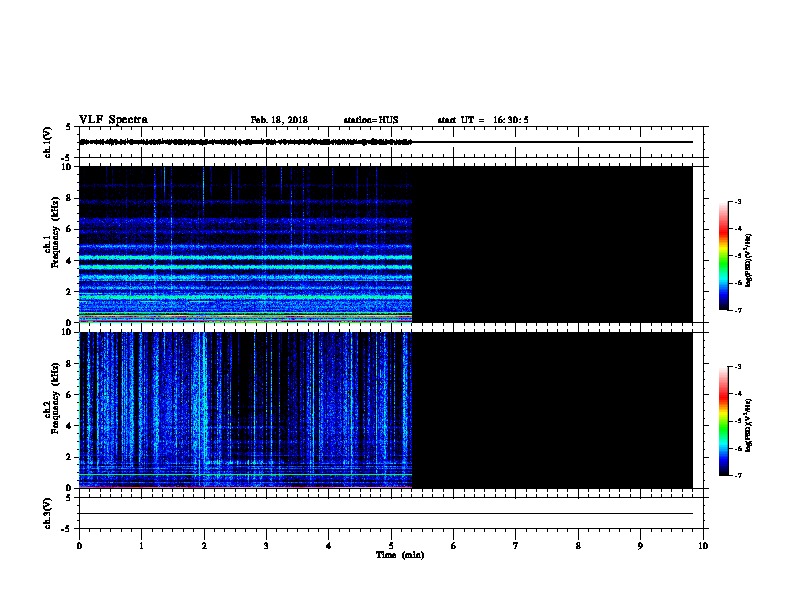The image size is (792, 612).
Task: Click the x-axis tick label "9"
Action: (x=640, y=545)
